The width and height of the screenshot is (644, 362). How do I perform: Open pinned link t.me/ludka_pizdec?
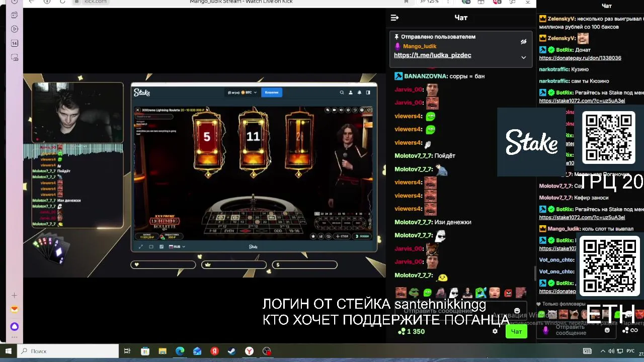click(433, 55)
